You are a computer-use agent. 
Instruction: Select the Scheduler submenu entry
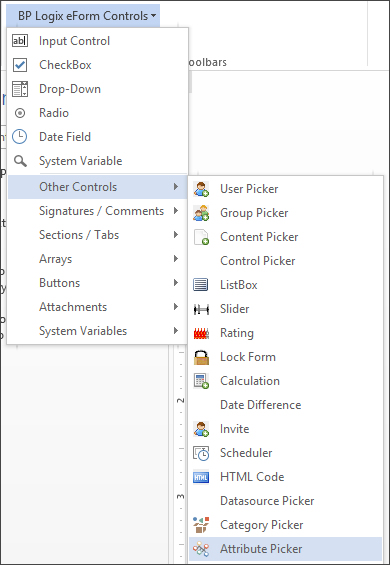pos(285,453)
